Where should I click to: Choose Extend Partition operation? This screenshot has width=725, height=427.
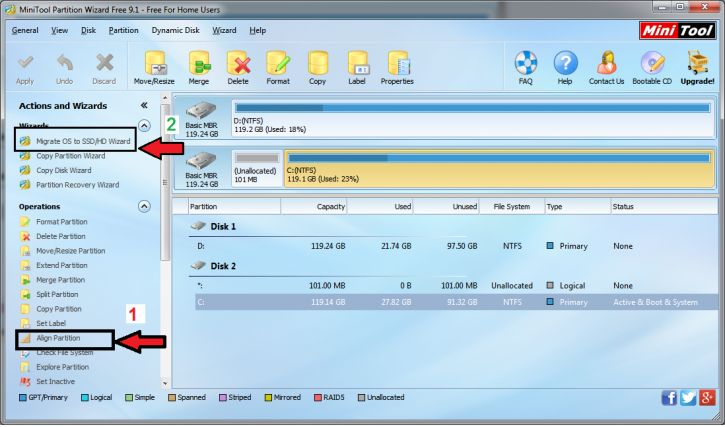pyautogui.click(x=54, y=266)
